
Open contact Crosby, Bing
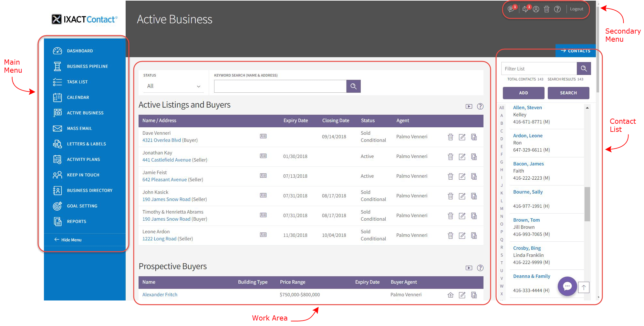coord(527,248)
